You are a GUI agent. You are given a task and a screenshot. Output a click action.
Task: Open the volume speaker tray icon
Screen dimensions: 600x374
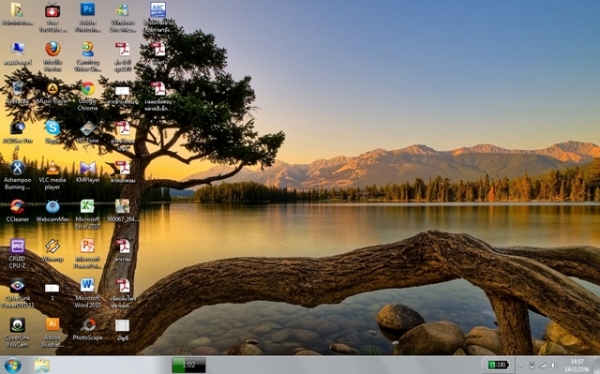coord(554,366)
